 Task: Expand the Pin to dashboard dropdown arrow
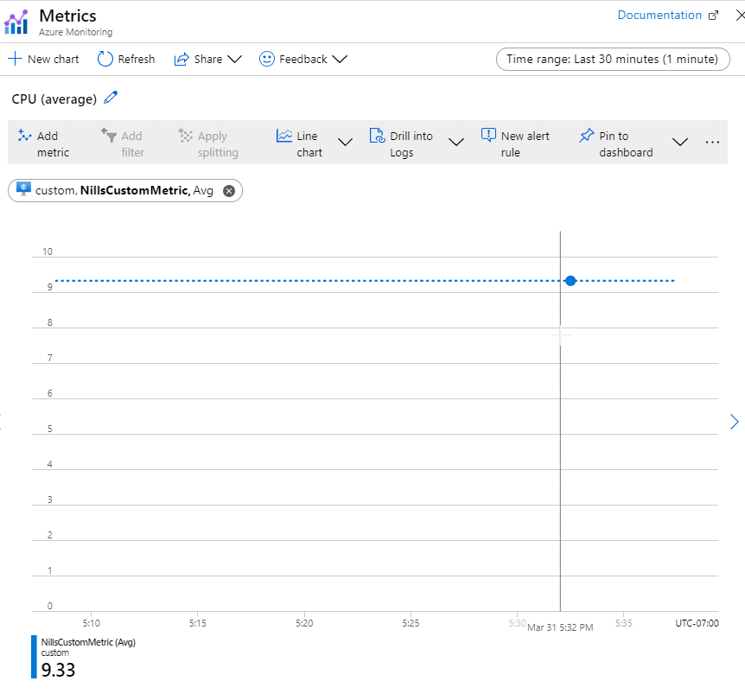[x=680, y=142]
